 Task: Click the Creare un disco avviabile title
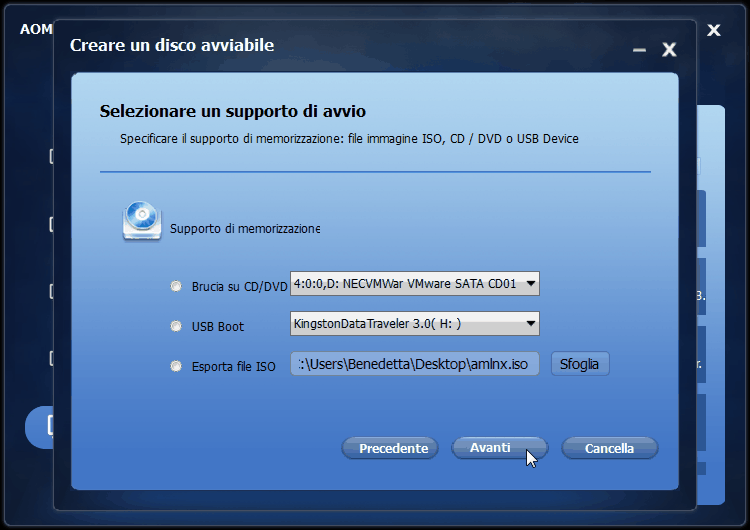pyautogui.click(x=172, y=45)
